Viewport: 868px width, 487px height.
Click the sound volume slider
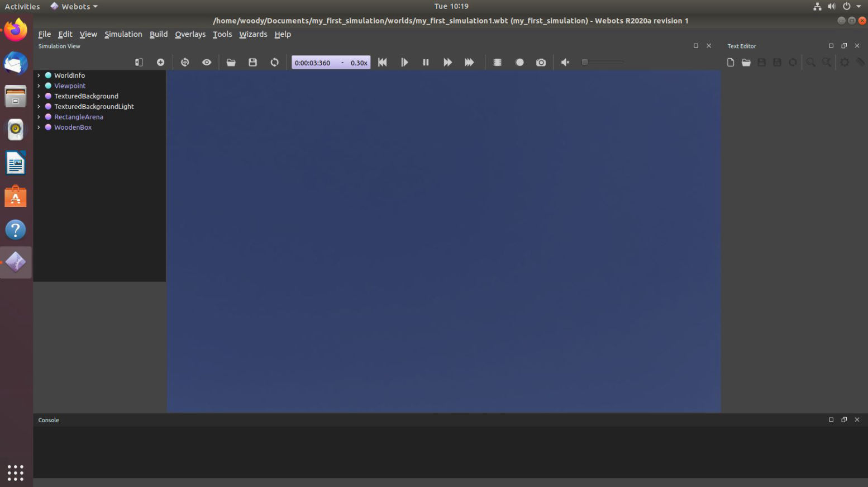[603, 62]
